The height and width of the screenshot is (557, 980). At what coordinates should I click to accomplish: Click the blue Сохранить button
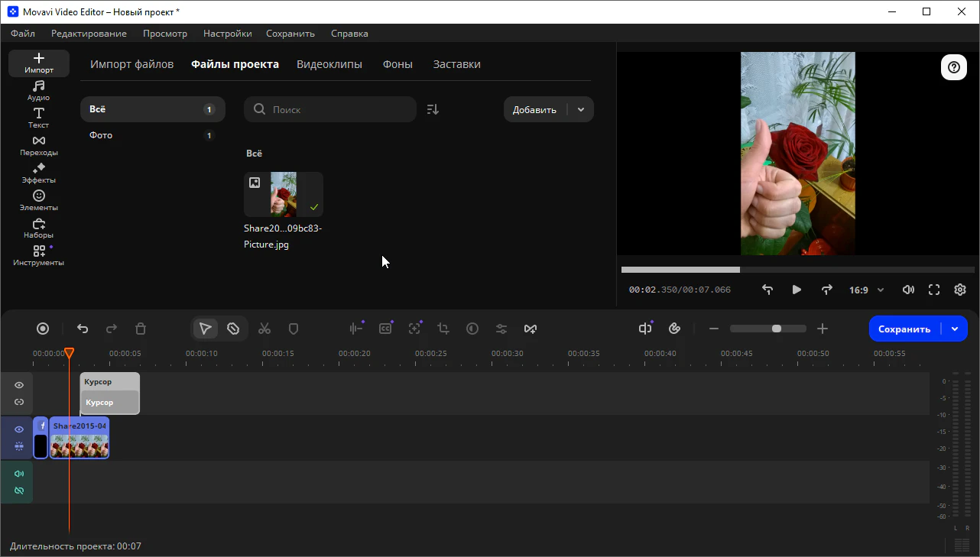tap(904, 329)
